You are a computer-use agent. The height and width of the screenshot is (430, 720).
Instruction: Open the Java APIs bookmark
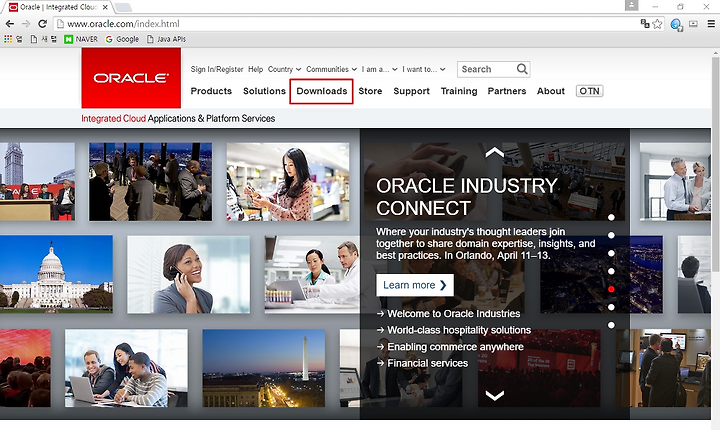pyautogui.click(x=166, y=39)
